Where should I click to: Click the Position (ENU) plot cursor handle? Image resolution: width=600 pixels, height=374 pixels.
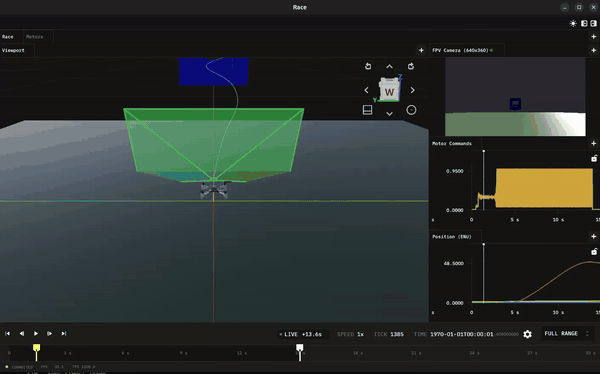point(484,244)
